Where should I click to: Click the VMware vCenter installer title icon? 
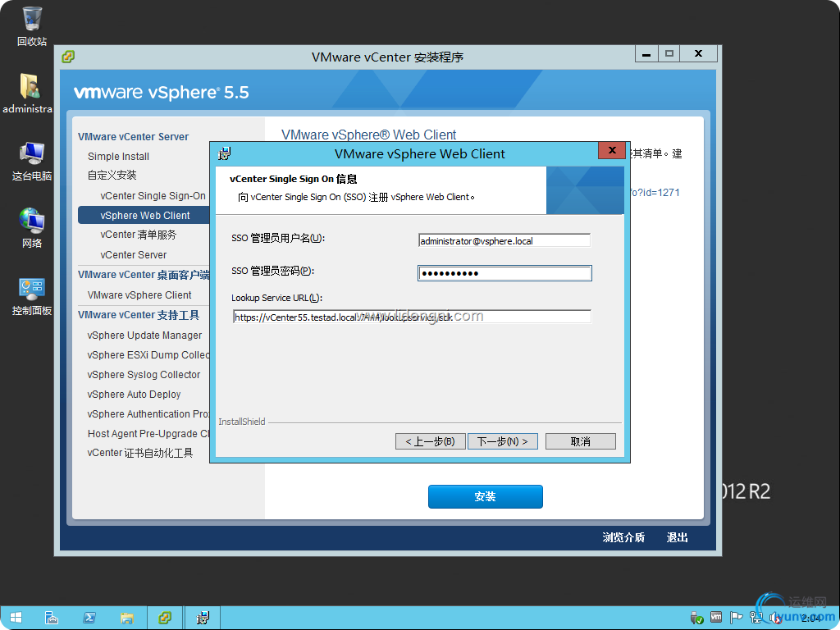68,57
